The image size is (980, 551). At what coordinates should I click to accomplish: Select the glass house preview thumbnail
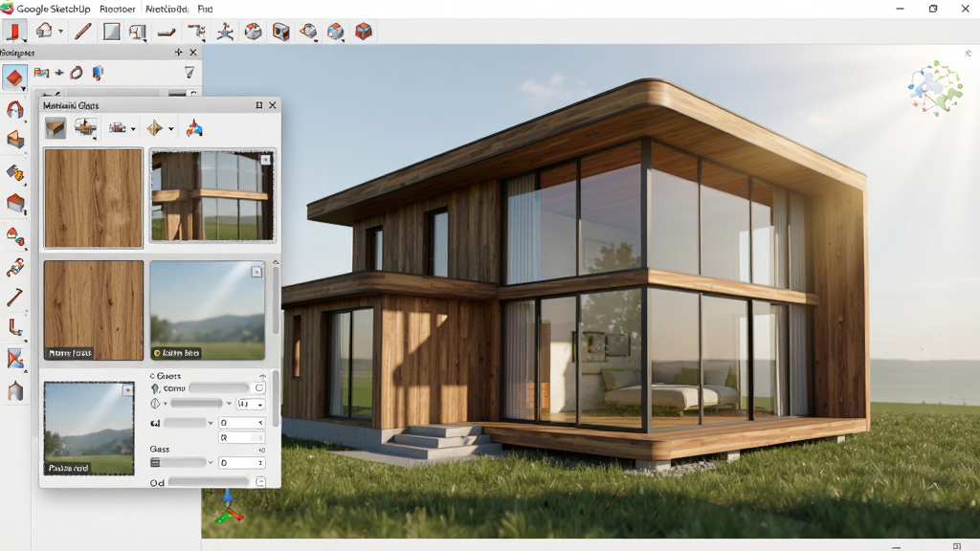[x=212, y=195]
